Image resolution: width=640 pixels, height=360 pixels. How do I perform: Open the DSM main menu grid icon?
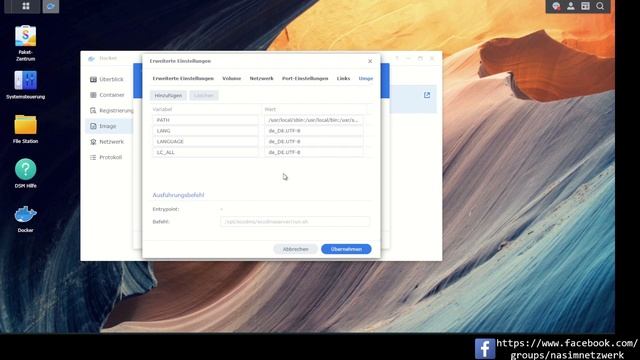coord(25,6)
